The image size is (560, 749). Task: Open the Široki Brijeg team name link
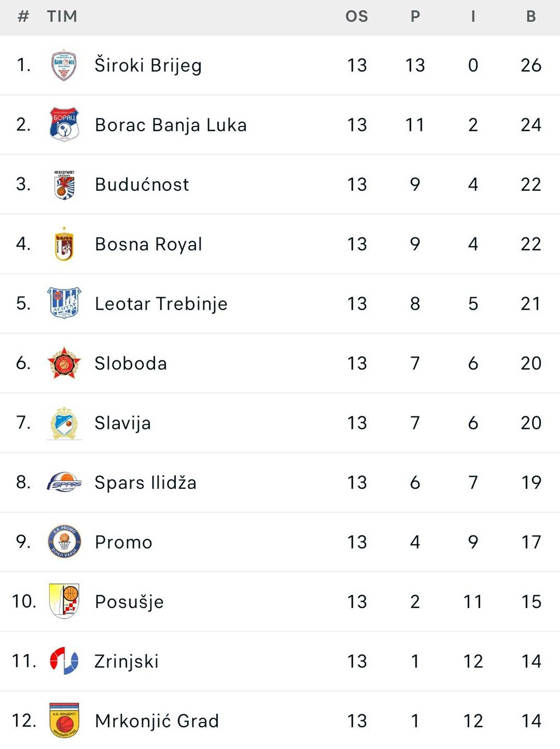click(x=148, y=65)
